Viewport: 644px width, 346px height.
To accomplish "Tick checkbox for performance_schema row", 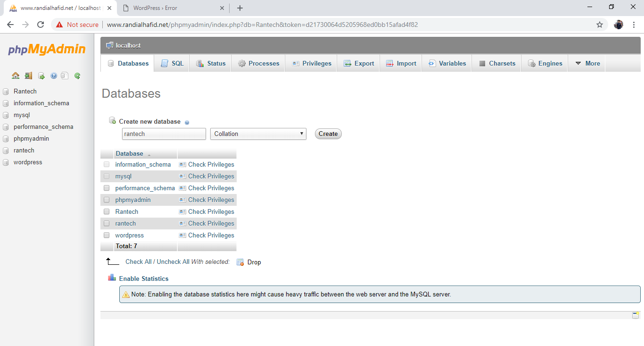I will [x=107, y=188].
